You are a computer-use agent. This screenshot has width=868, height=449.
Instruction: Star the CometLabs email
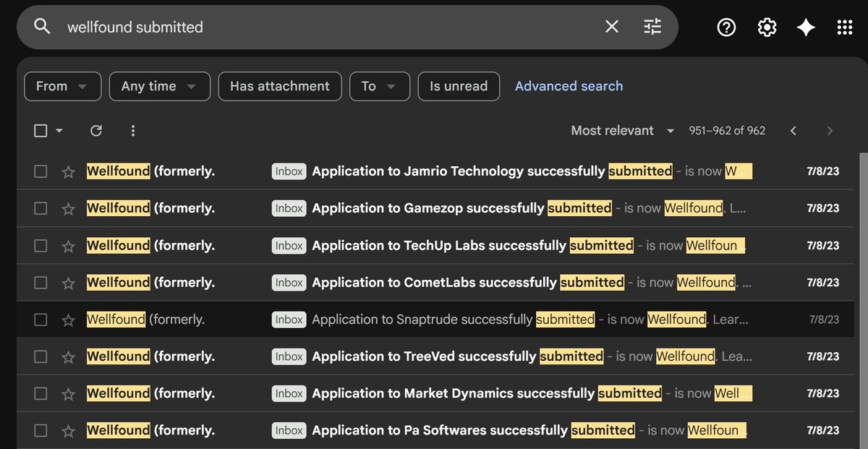[68, 283]
